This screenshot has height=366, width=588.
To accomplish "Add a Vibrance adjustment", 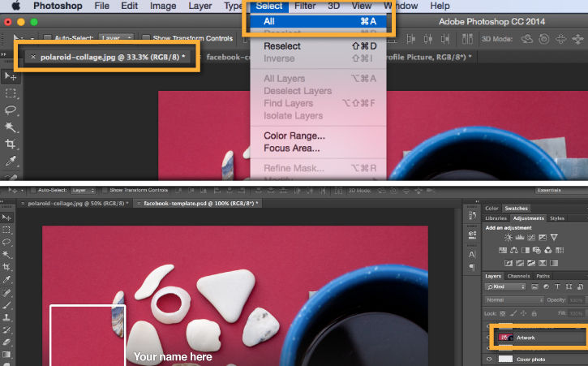I will pyautogui.click(x=554, y=237).
